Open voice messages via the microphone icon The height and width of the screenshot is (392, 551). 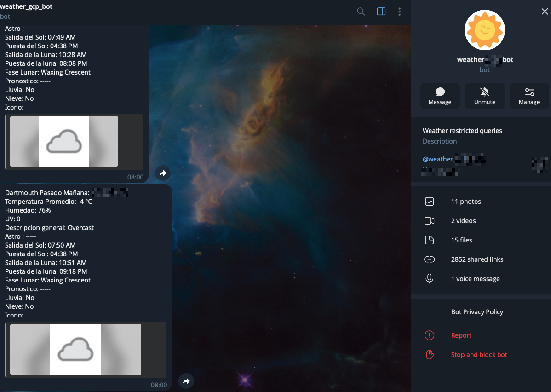429,278
